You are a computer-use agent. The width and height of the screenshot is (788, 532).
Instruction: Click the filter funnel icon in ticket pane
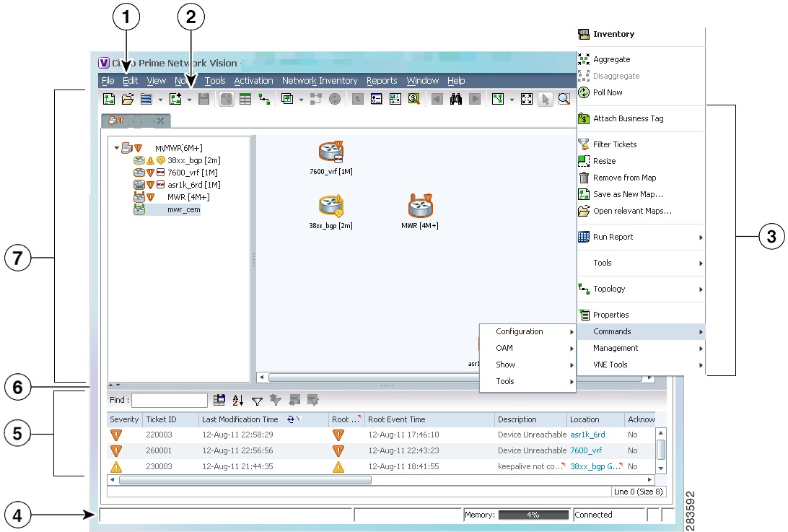tap(257, 401)
